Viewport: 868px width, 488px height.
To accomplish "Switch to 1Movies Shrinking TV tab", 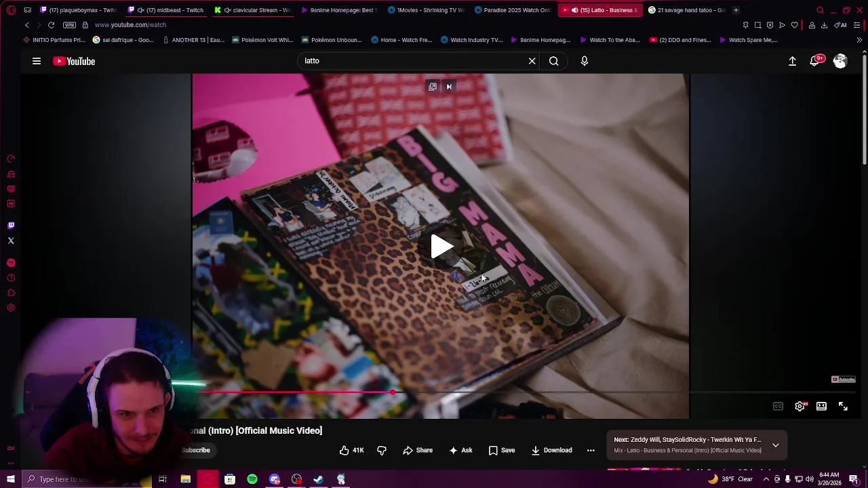I will pyautogui.click(x=426, y=10).
